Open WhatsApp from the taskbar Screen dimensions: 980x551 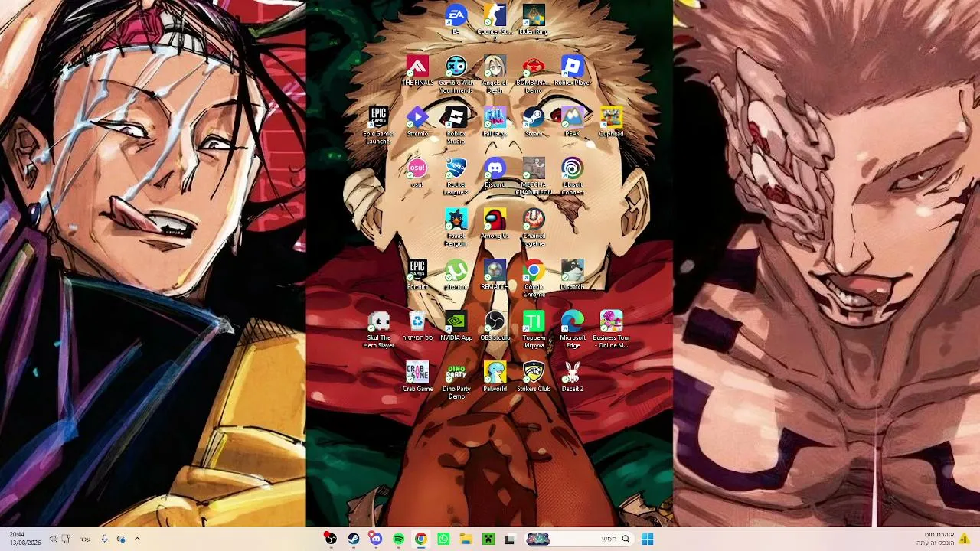point(443,539)
